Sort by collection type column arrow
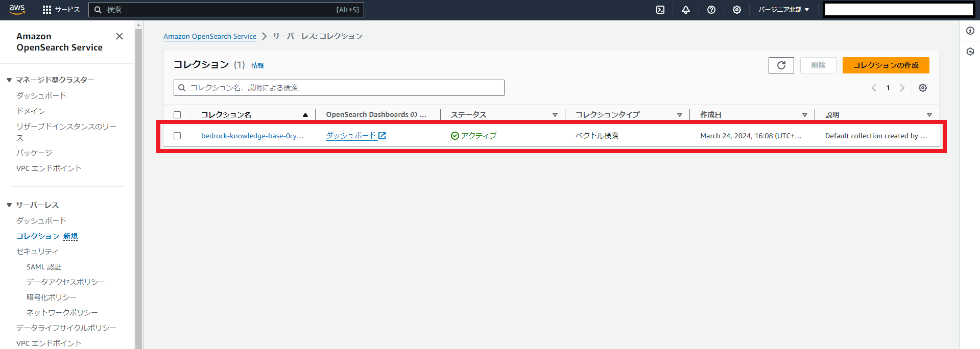 tap(680, 115)
